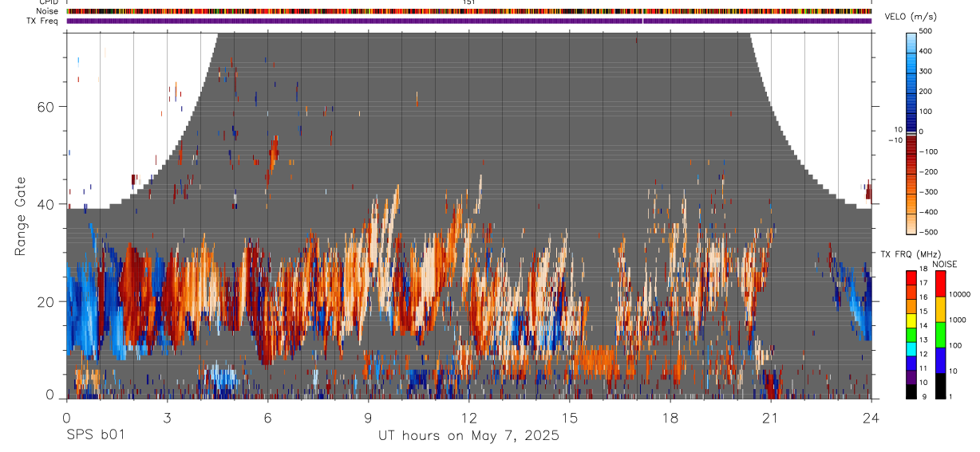Click the 10000 label on NOISE legend

[x=959, y=295]
